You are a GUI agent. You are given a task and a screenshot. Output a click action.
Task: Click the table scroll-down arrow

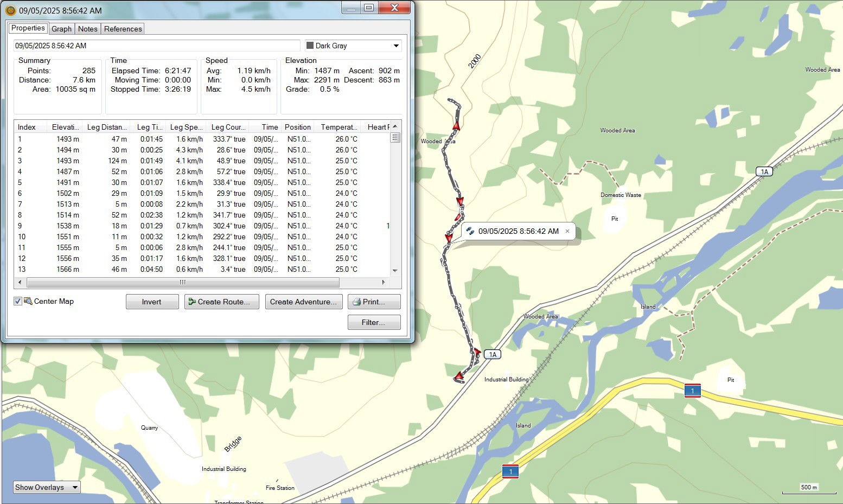(395, 270)
